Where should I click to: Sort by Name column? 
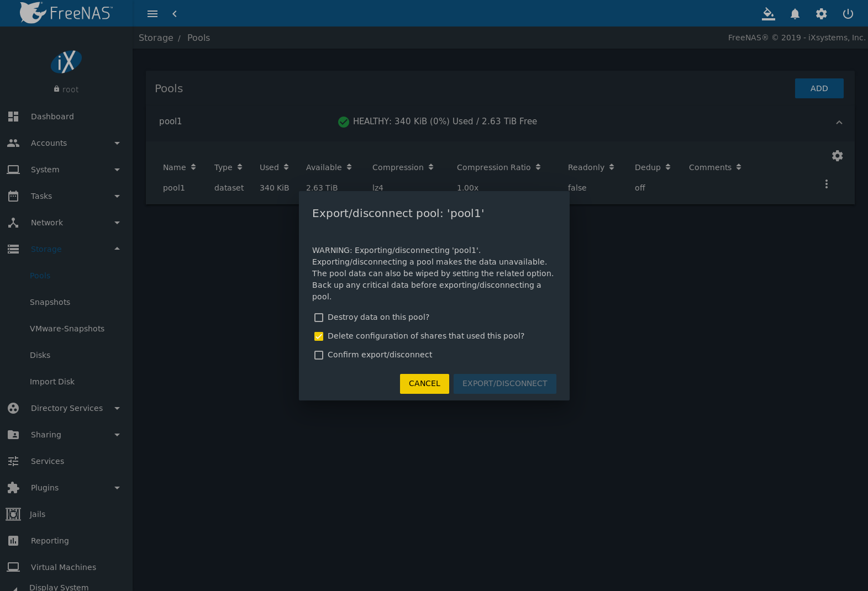coord(180,167)
